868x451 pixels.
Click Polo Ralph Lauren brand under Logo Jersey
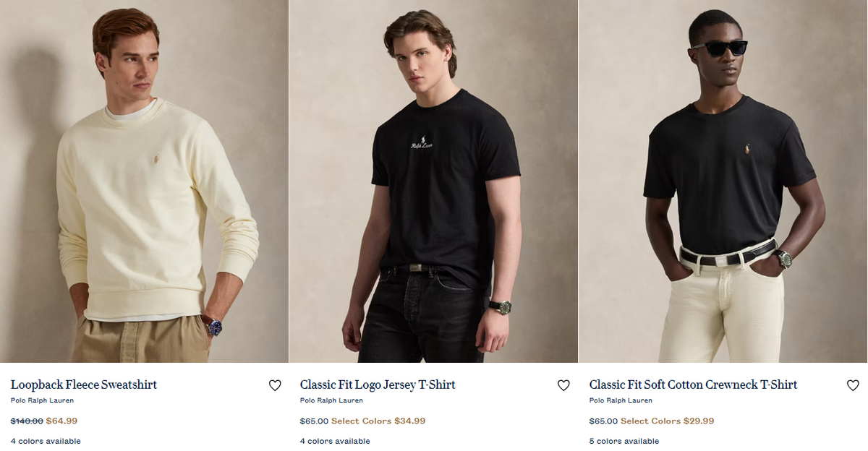(331, 400)
